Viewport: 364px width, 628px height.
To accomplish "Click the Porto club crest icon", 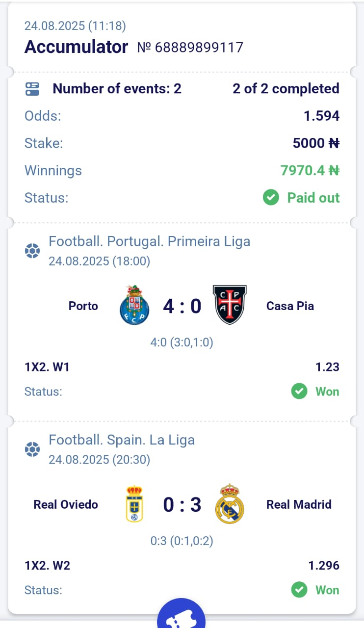I will (x=134, y=305).
